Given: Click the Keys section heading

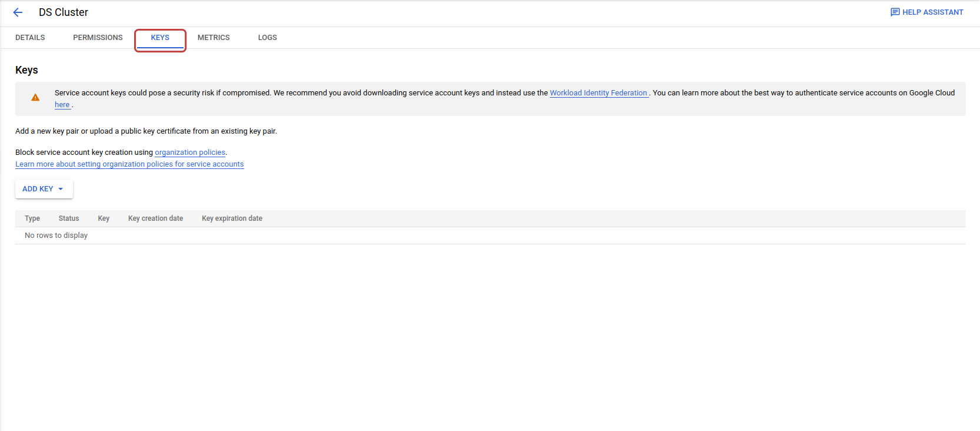Looking at the screenshot, I should [26, 70].
